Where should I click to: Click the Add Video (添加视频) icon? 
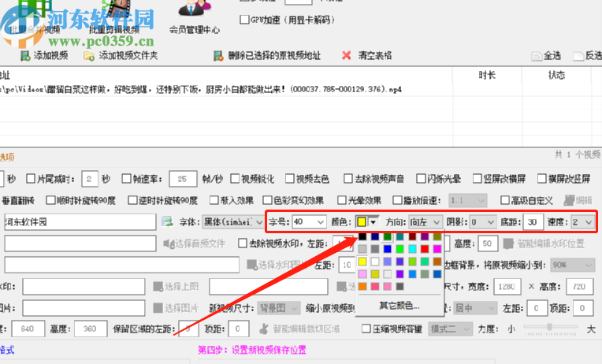pos(25,56)
